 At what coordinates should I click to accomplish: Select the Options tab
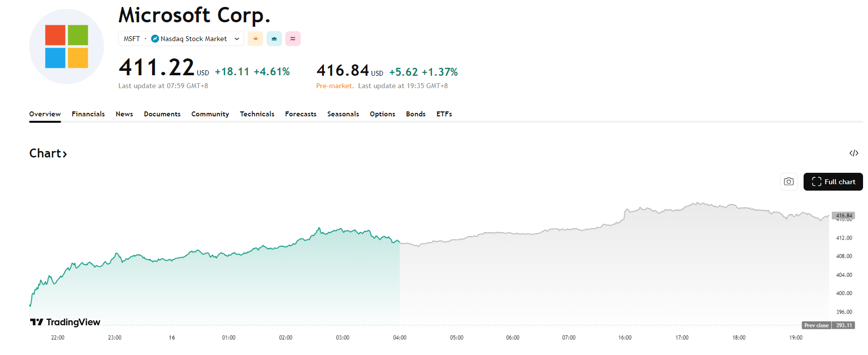[x=382, y=114]
